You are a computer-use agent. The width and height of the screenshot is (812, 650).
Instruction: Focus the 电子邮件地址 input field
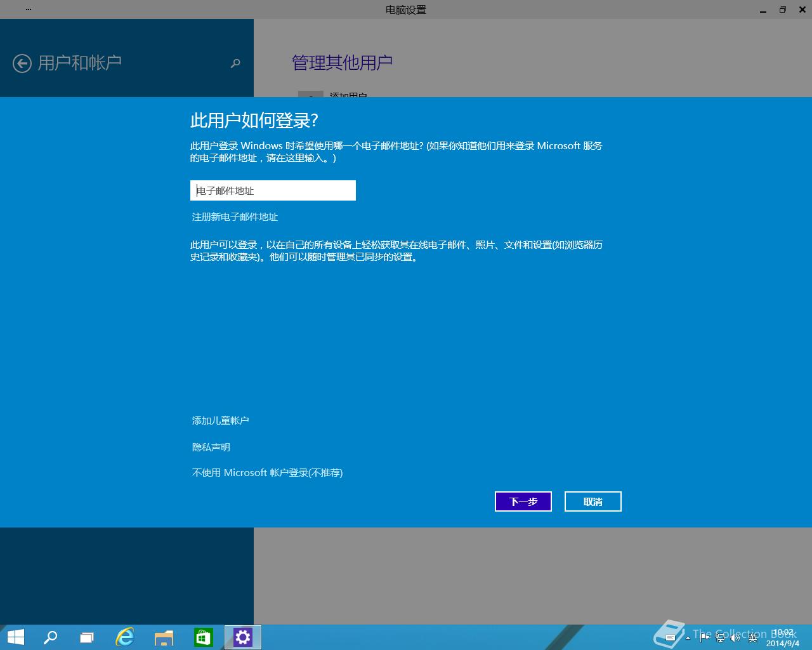(x=273, y=190)
